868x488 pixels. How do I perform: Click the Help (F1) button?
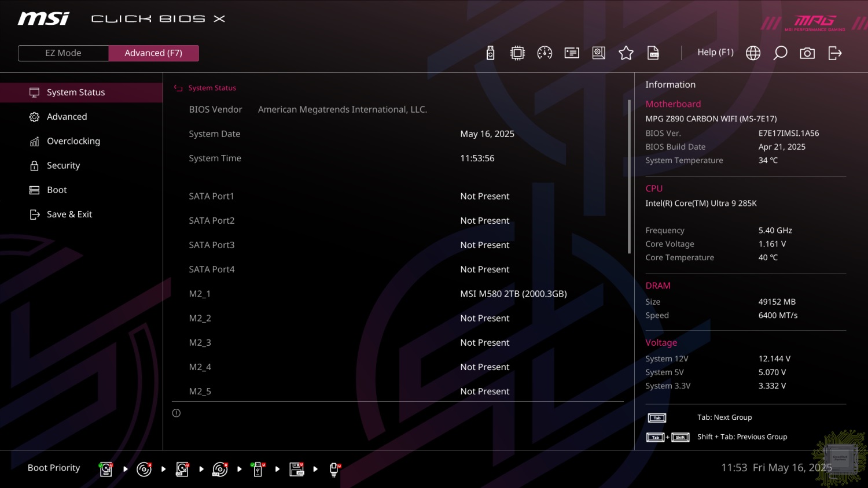(715, 52)
